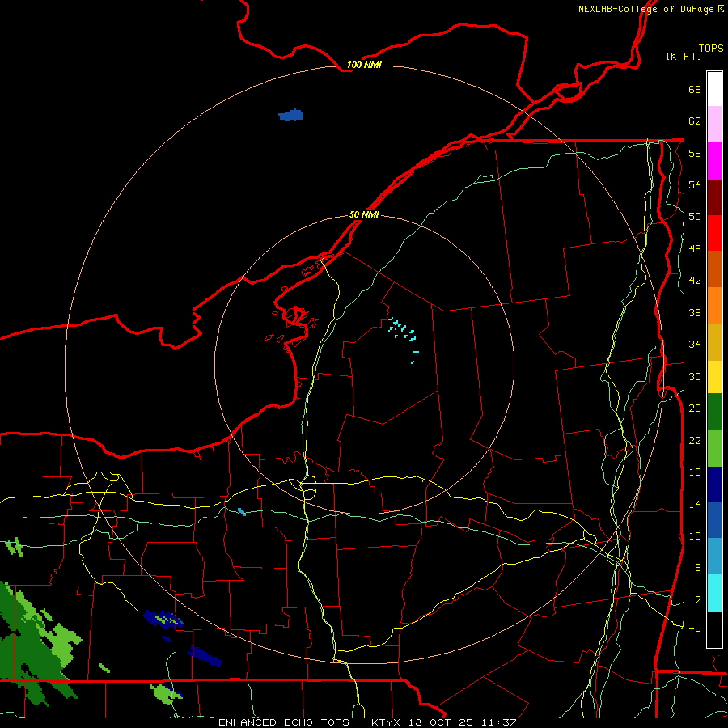Click the 11:37 timestamp text
728x728 pixels.
[499, 722]
